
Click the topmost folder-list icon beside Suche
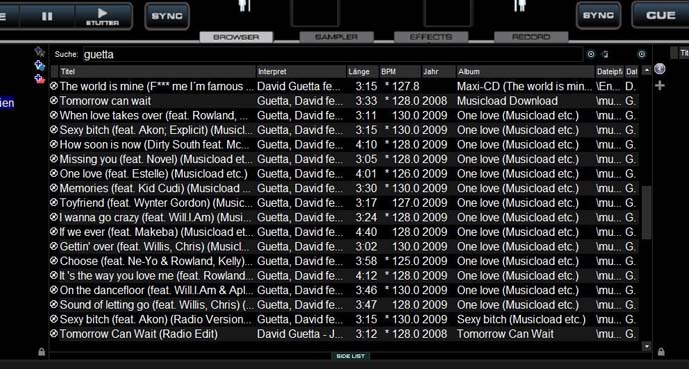coord(40,52)
